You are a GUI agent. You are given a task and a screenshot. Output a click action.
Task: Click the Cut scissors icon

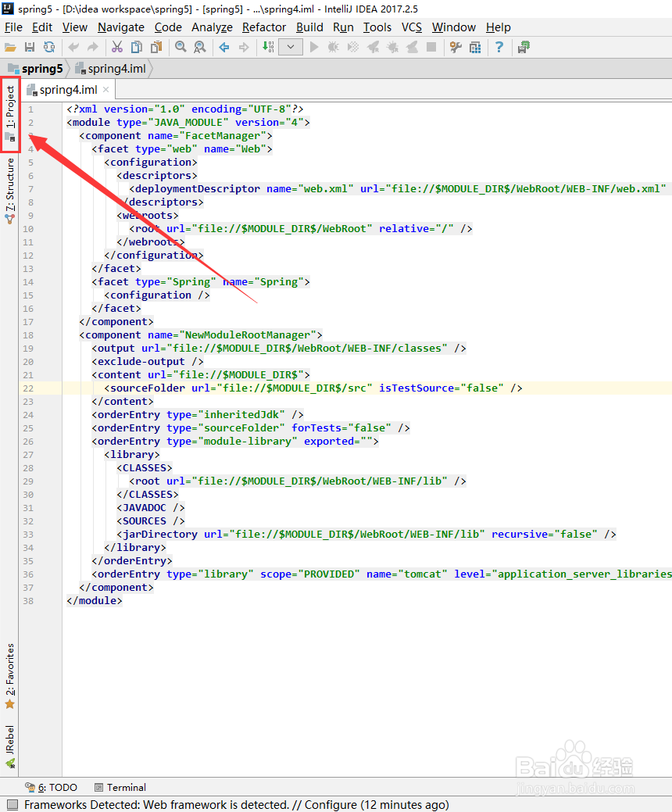tap(117, 48)
